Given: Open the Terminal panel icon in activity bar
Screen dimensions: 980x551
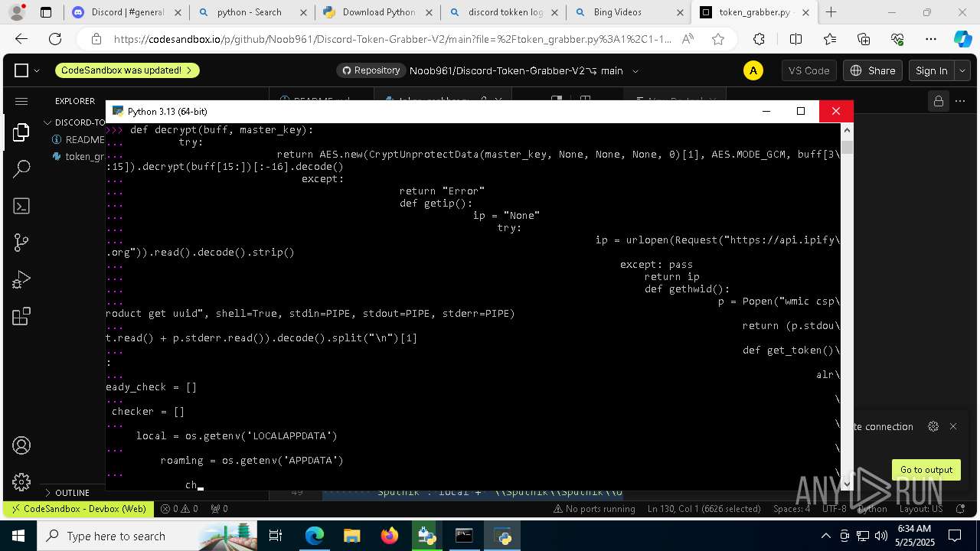Looking at the screenshot, I should pyautogui.click(x=21, y=206).
